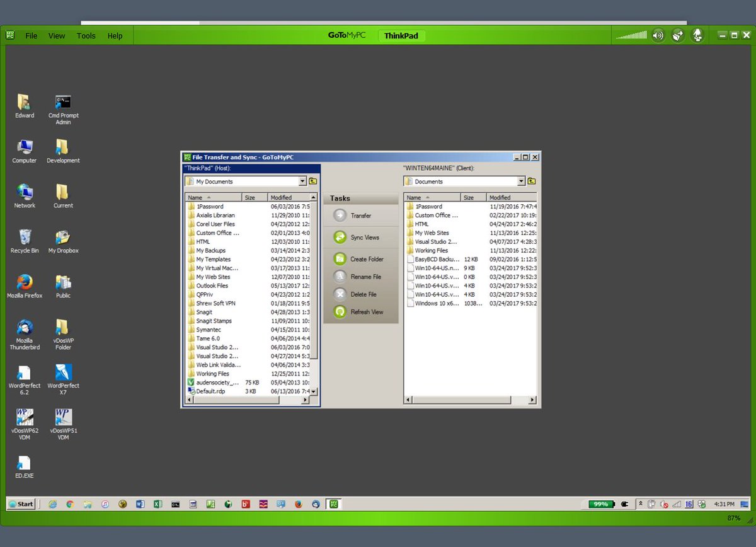Click the 99% battery indicator
Screen dimensions: 756x547
601,504
